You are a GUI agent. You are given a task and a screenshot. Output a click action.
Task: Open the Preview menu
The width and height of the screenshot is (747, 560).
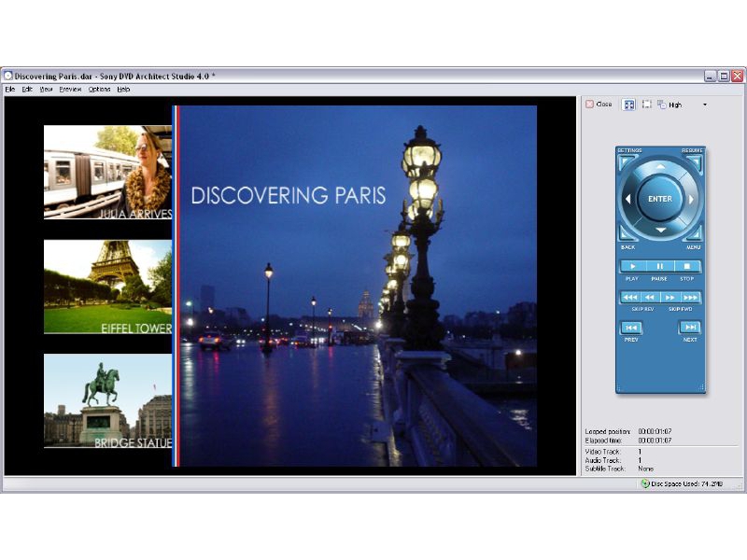coord(70,90)
